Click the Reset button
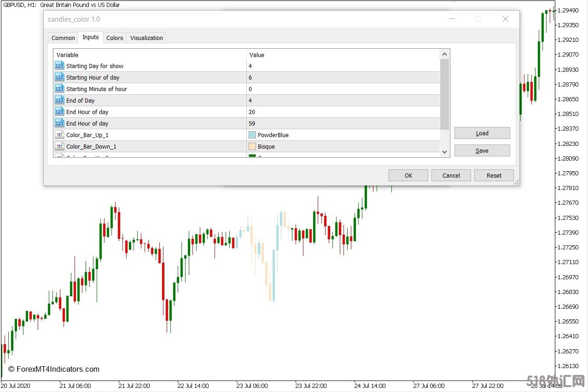 coord(494,175)
